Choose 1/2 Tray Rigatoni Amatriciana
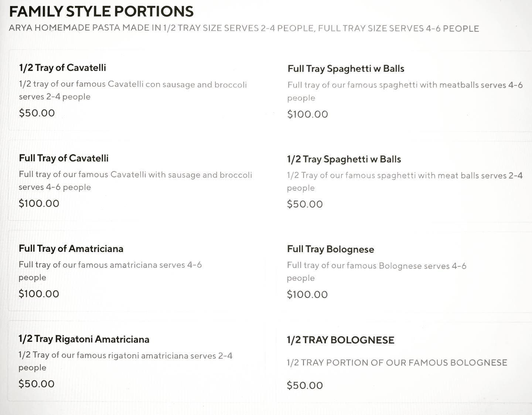The width and height of the screenshot is (532, 415). [84, 339]
